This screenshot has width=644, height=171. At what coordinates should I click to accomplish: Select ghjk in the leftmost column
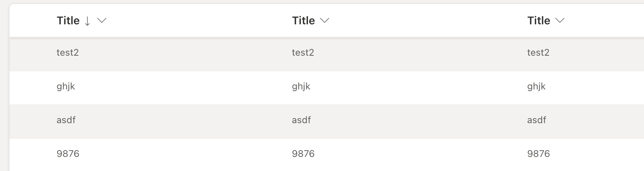tap(66, 87)
